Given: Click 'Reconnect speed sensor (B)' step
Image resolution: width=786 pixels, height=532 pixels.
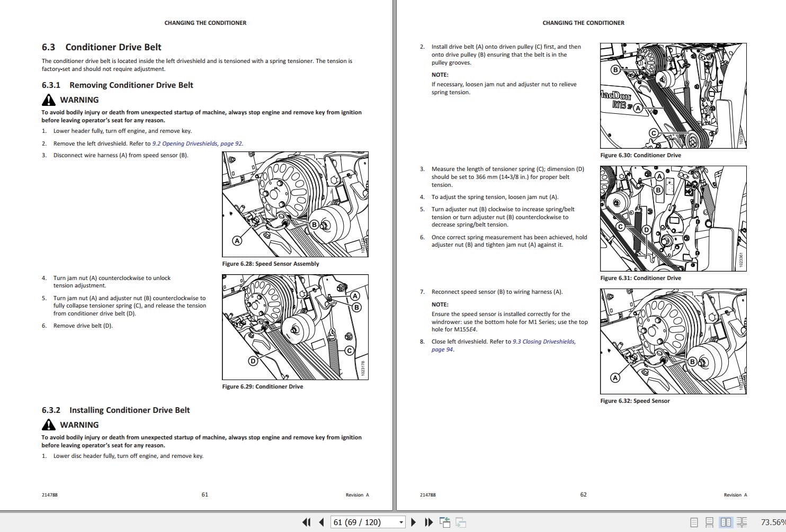Looking at the screenshot, I should [x=497, y=292].
